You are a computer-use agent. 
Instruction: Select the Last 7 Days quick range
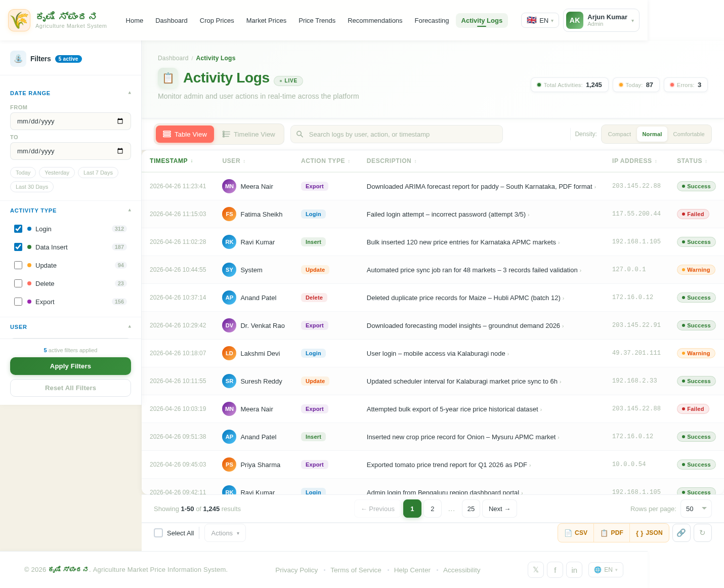pyautogui.click(x=98, y=173)
